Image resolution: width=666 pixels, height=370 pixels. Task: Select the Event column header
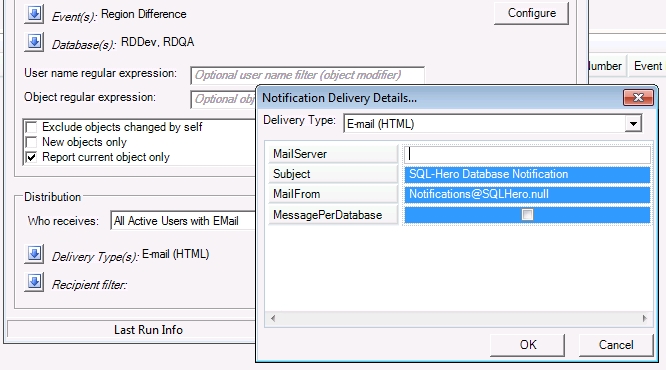[x=647, y=66]
